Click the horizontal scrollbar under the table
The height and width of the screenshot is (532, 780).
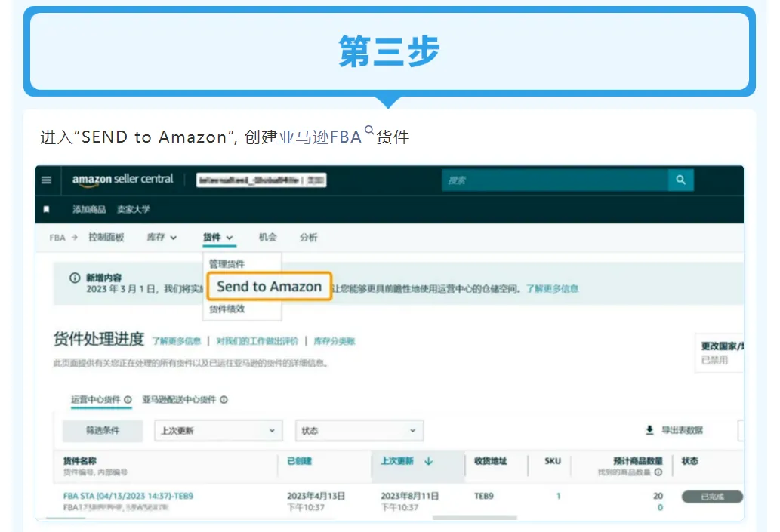pyautogui.click(x=474, y=518)
